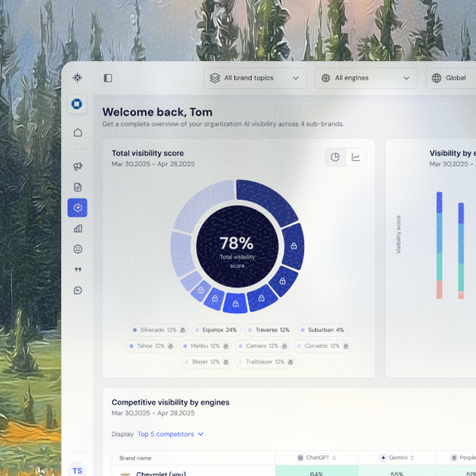Viewport: 476px width, 476px height.
Task: Click the lock icon on Camaro chip
Action: tap(284, 346)
